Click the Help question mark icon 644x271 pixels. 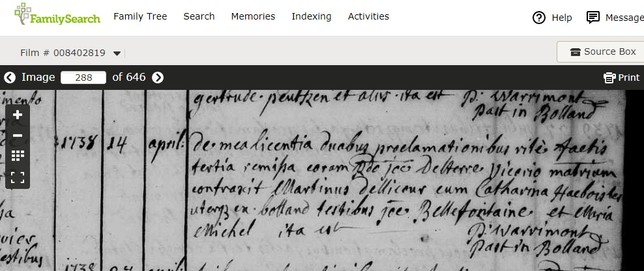tap(539, 18)
